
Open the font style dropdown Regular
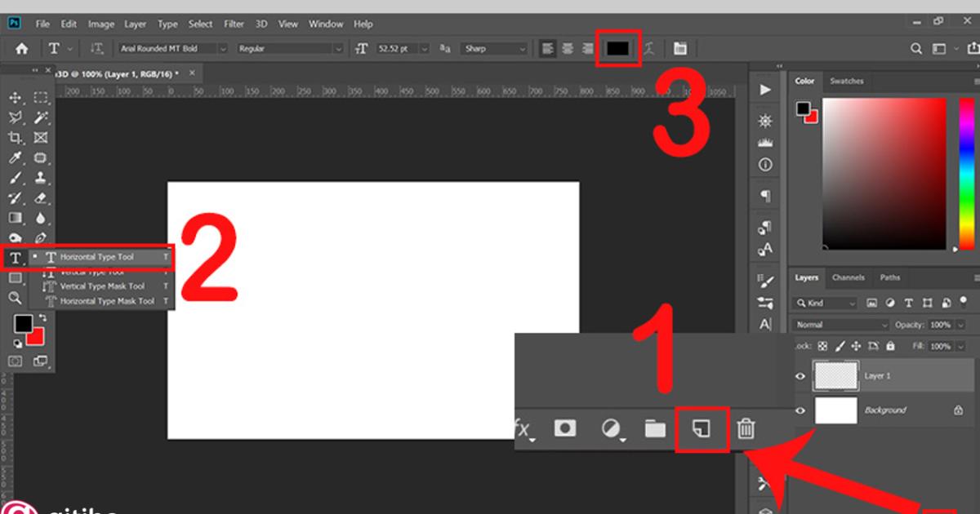pos(289,49)
